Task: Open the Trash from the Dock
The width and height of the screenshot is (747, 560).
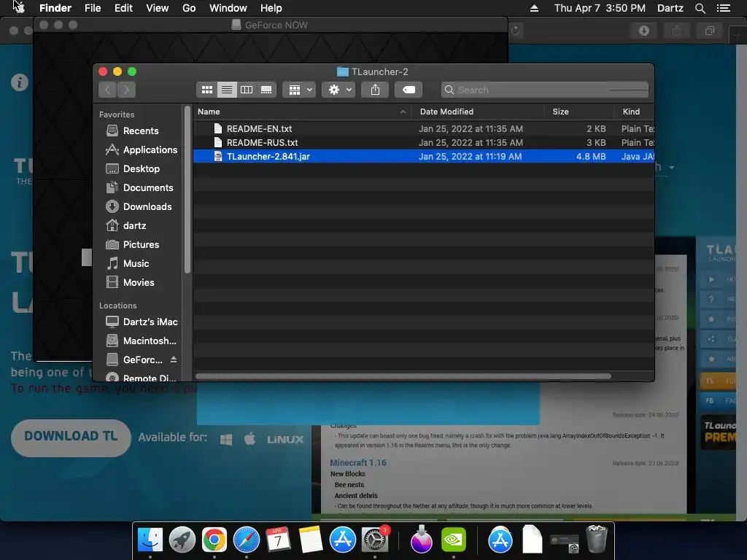Action: click(597, 539)
